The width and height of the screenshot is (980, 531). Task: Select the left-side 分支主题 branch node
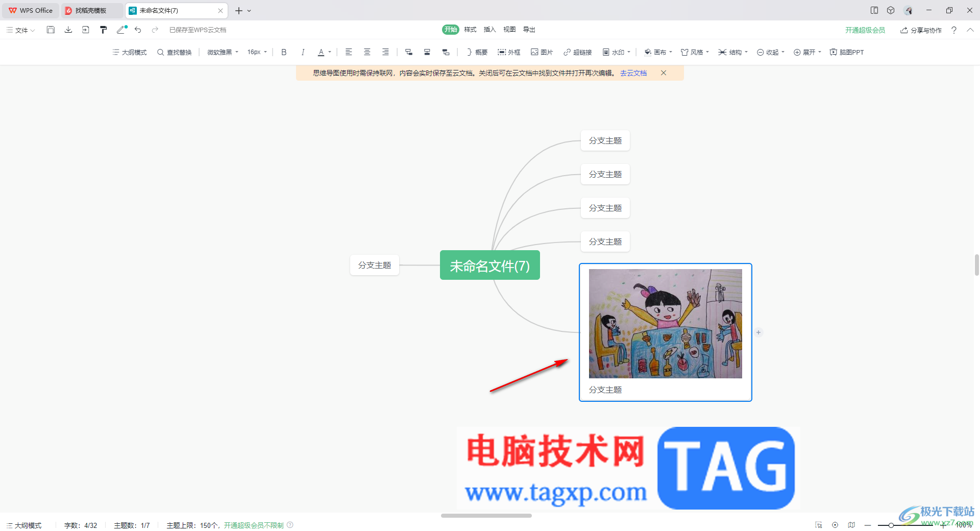pyautogui.click(x=375, y=265)
